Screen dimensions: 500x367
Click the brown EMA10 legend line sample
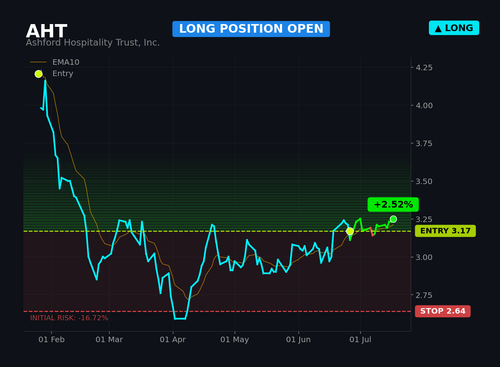38,62
